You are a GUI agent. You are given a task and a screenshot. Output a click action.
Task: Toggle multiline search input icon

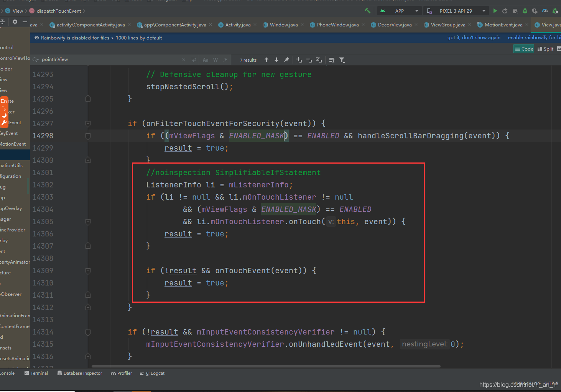click(x=332, y=60)
